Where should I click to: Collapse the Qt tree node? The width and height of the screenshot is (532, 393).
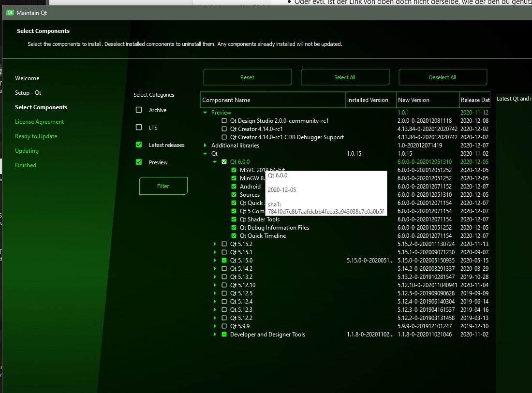205,154
